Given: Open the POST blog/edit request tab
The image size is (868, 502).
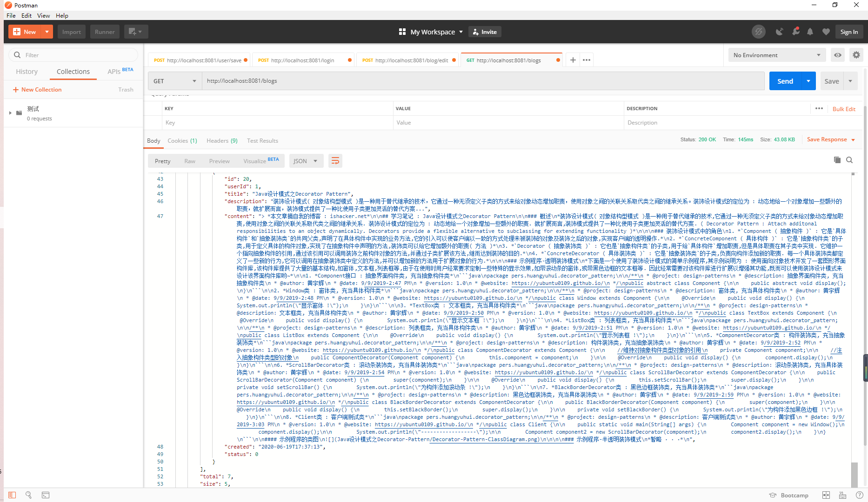Looking at the screenshot, I should coord(408,60).
